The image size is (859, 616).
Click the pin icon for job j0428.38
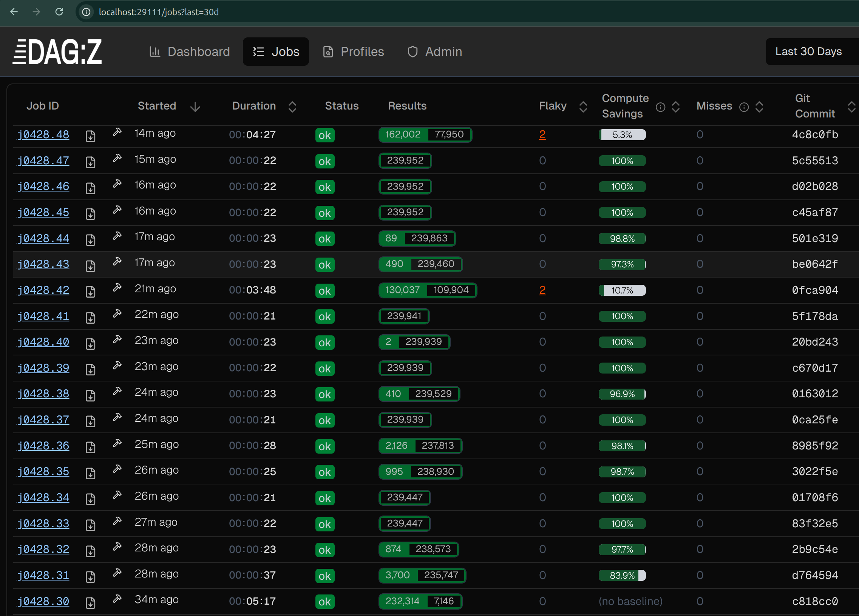[117, 391]
